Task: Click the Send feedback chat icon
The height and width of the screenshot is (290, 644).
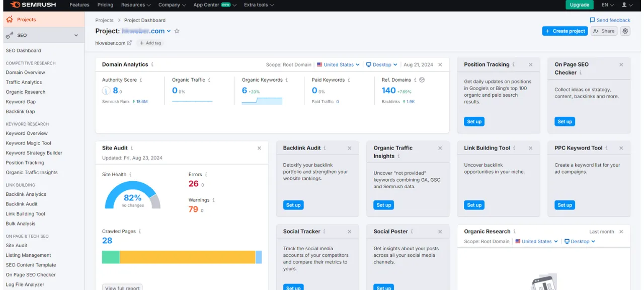Action: coord(592,20)
